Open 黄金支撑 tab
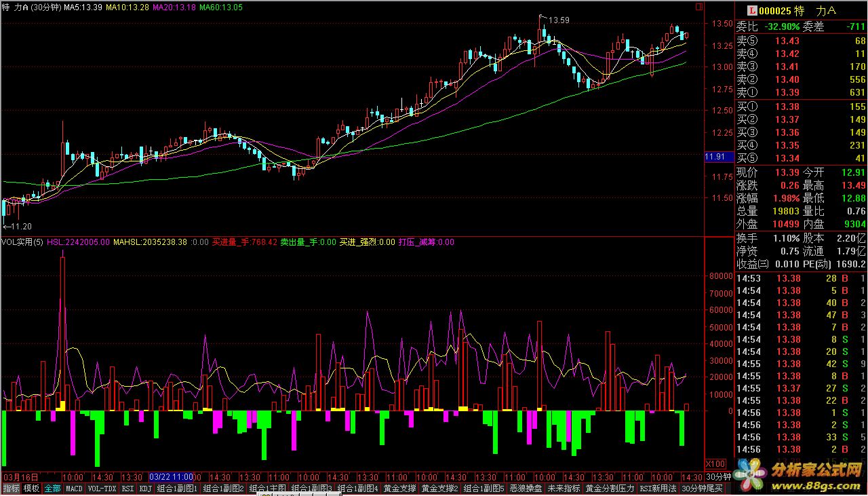The image size is (868, 496). [399, 488]
